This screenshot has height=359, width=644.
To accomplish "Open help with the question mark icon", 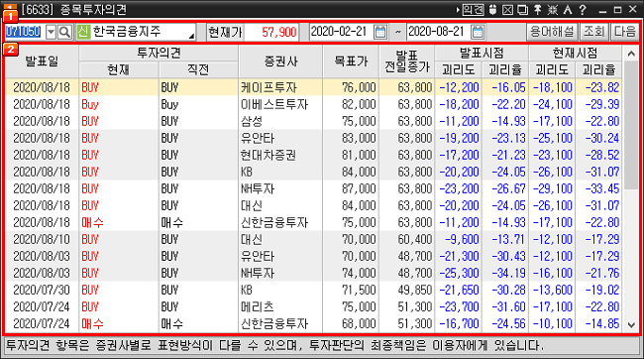I will 583,10.
